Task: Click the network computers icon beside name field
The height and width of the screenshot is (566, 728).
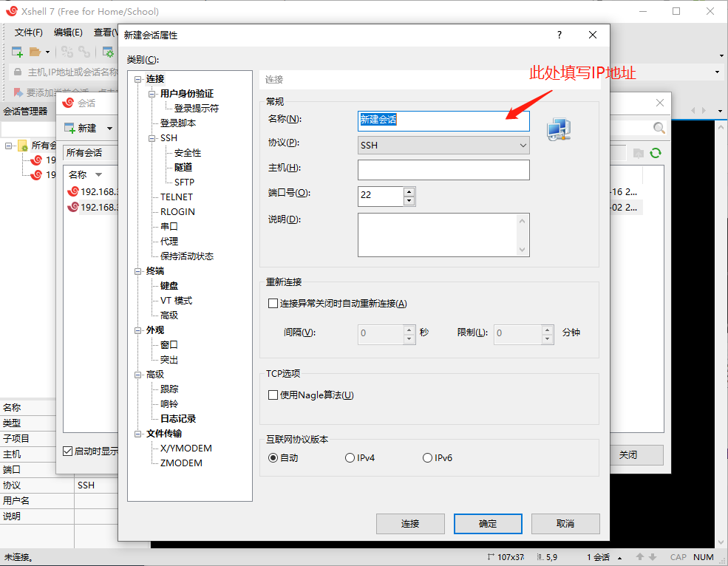Action: 559,129
